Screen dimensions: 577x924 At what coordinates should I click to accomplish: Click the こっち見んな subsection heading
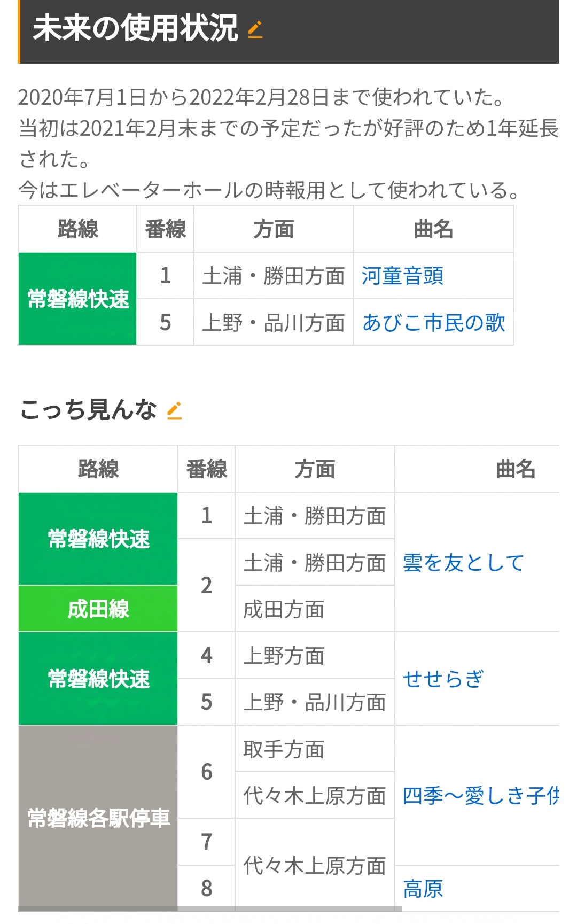88,410
